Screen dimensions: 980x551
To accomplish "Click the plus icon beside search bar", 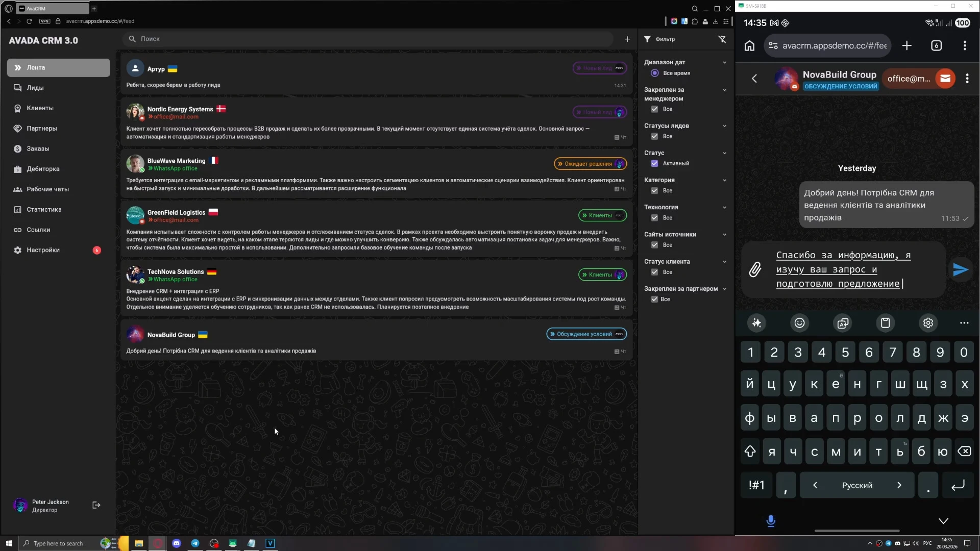I will (x=627, y=39).
